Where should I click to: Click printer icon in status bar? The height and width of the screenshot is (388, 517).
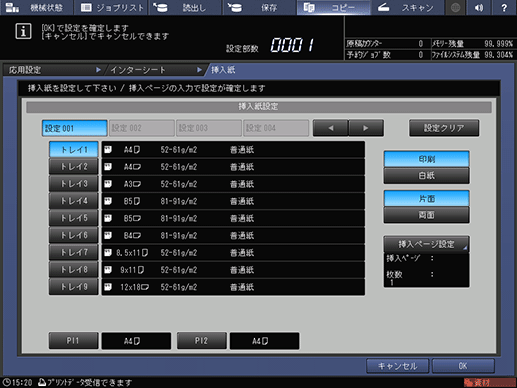[42, 382]
